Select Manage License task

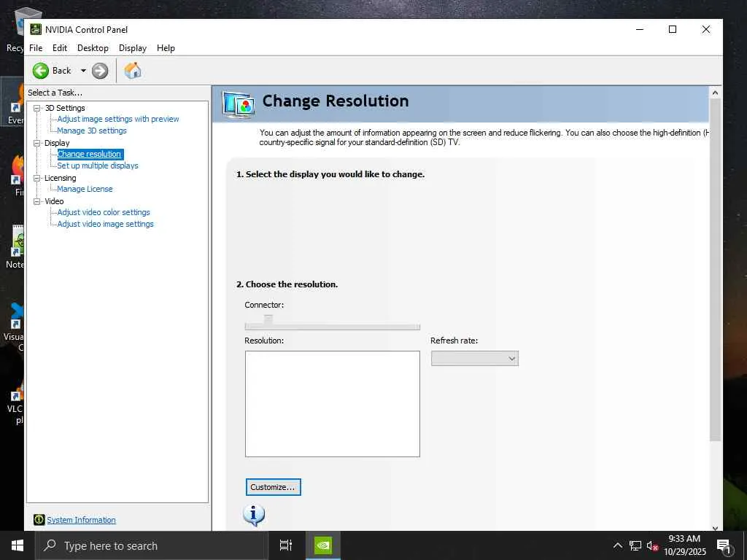(85, 189)
